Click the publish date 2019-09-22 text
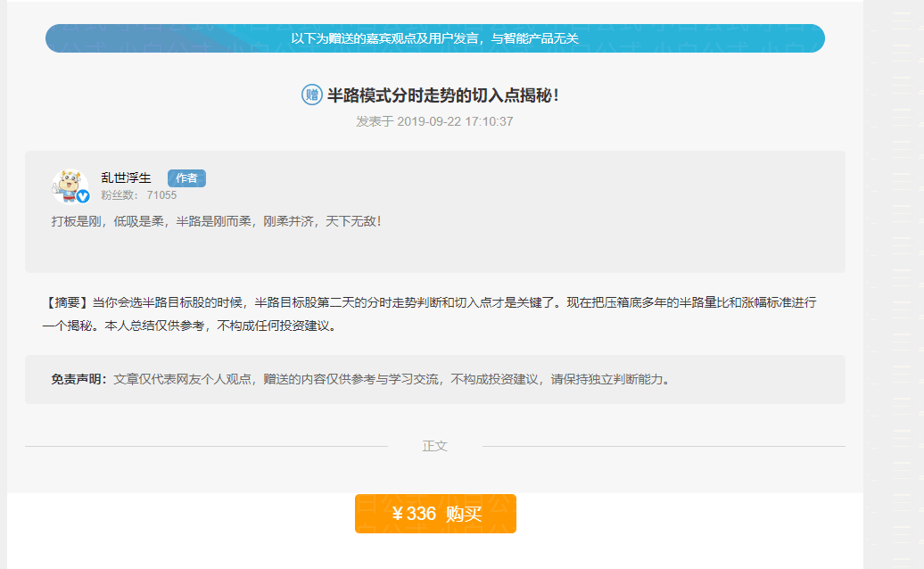This screenshot has width=924, height=569. [434, 120]
